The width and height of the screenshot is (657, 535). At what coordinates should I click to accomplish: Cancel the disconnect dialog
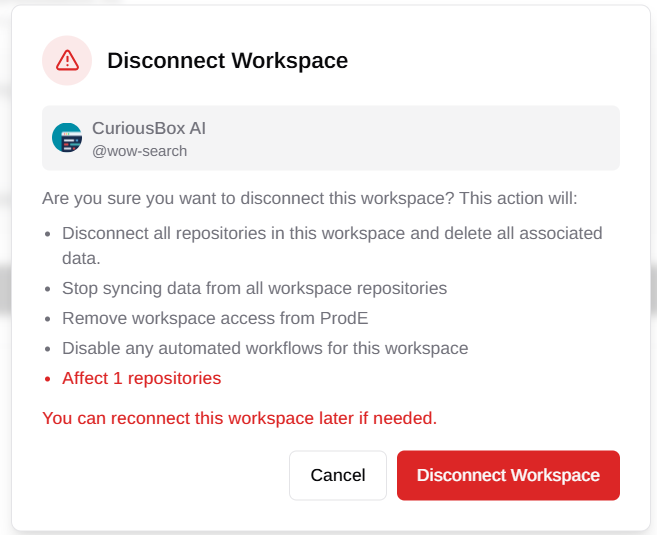tap(338, 476)
